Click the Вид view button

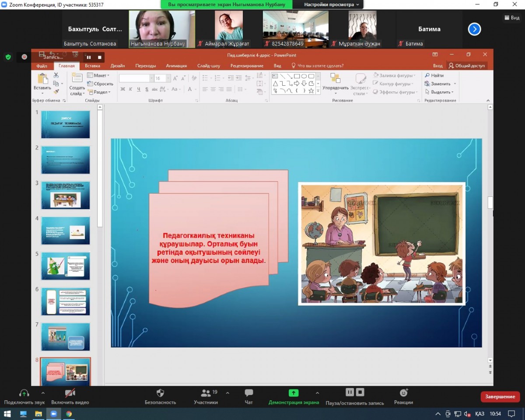click(x=511, y=17)
